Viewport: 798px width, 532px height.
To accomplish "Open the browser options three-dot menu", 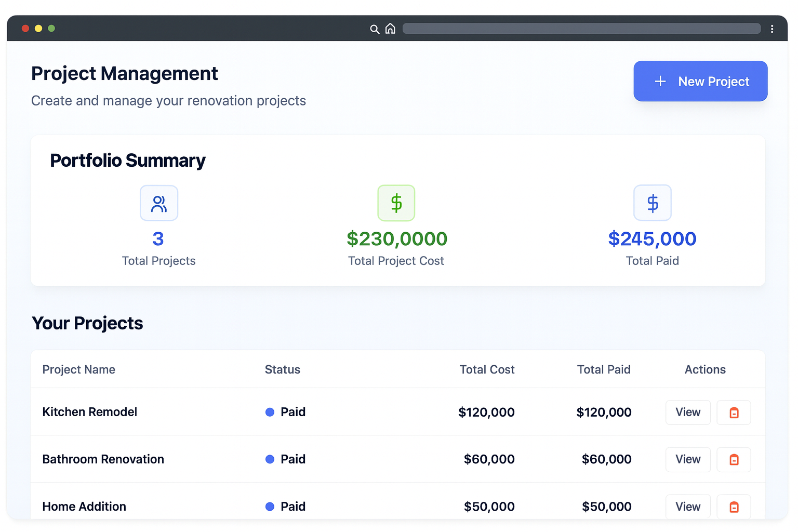I will 772,29.
